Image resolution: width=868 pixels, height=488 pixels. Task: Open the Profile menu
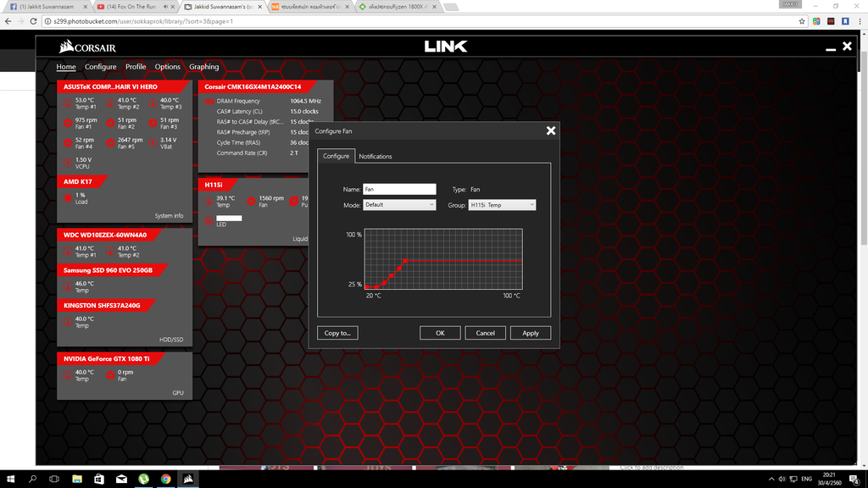(x=136, y=67)
